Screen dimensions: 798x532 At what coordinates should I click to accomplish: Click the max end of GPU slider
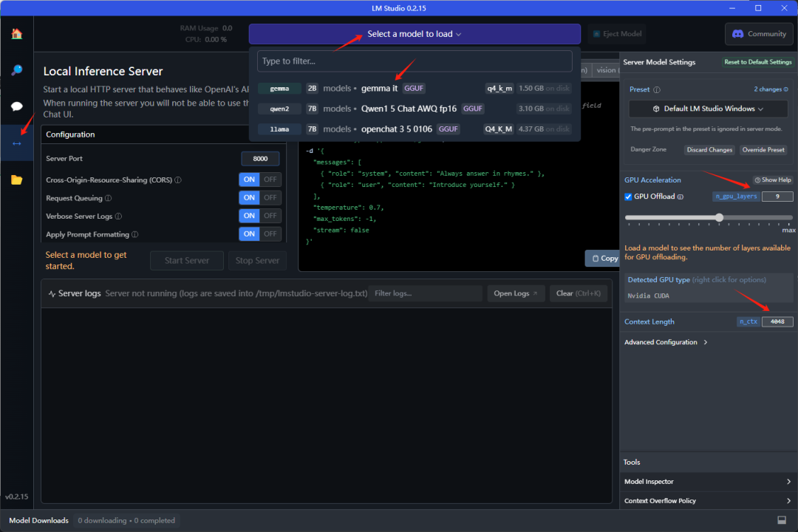click(789, 230)
